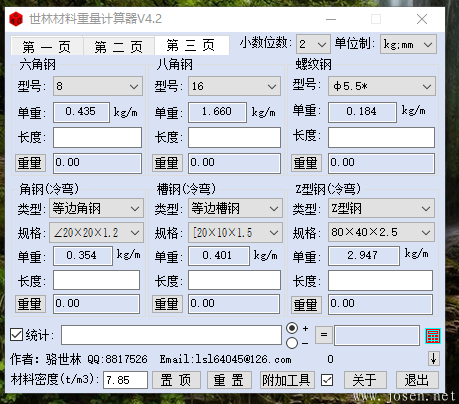The image size is (459, 404).
Task: Click the result field after equals button
Action: point(377,335)
